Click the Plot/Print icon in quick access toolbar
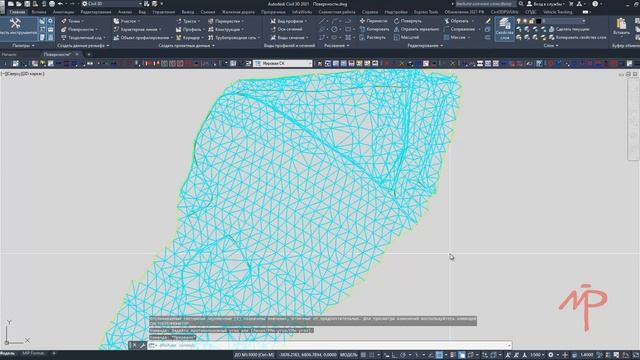Screen dimensions: 640x360 [52, 4]
